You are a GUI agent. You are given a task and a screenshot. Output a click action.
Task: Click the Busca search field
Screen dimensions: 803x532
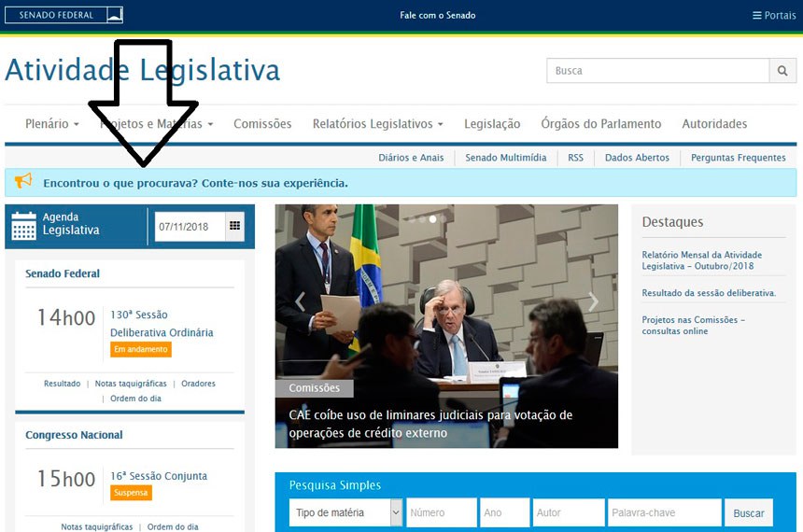[657, 71]
